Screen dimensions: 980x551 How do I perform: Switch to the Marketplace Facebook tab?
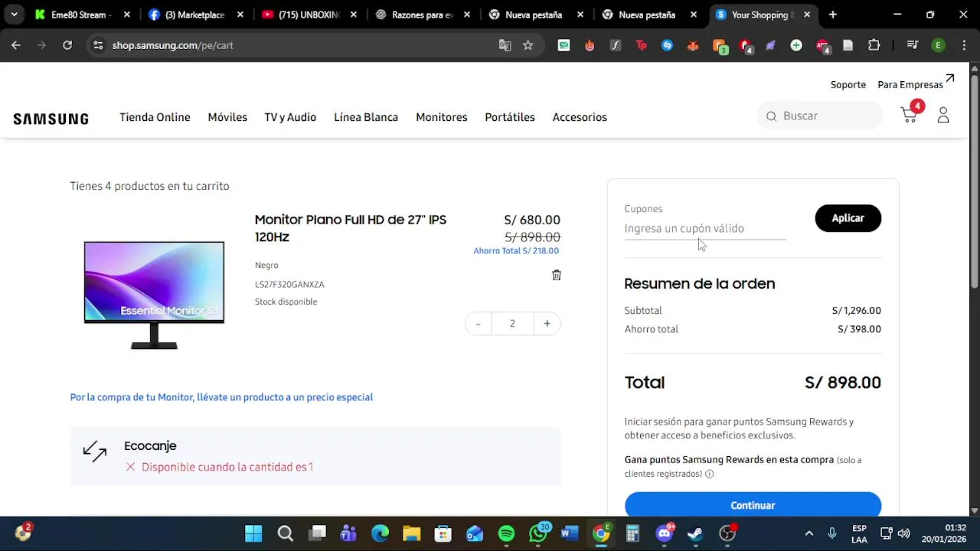pos(194,15)
